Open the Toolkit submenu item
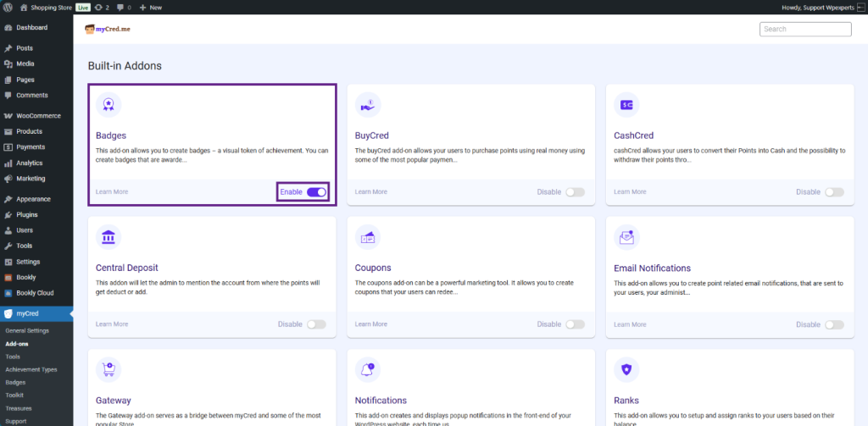868x426 pixels. pos(14,395)
